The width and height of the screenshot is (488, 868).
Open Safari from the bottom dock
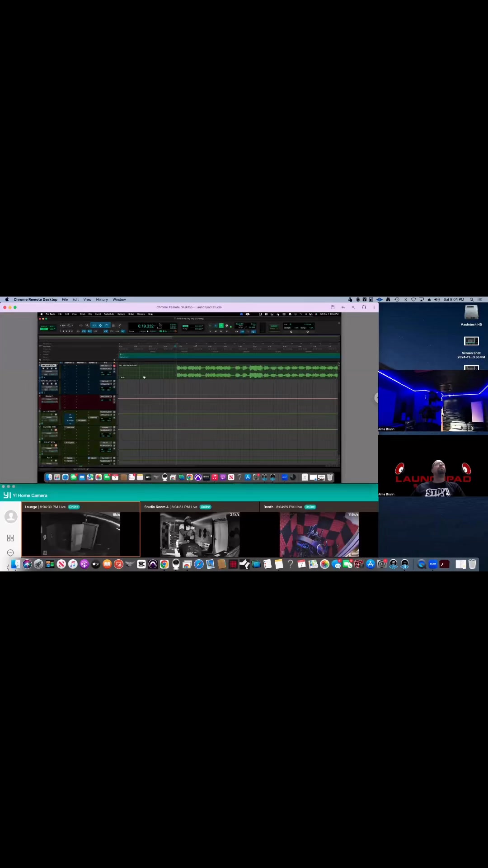[x=199, y=564]
